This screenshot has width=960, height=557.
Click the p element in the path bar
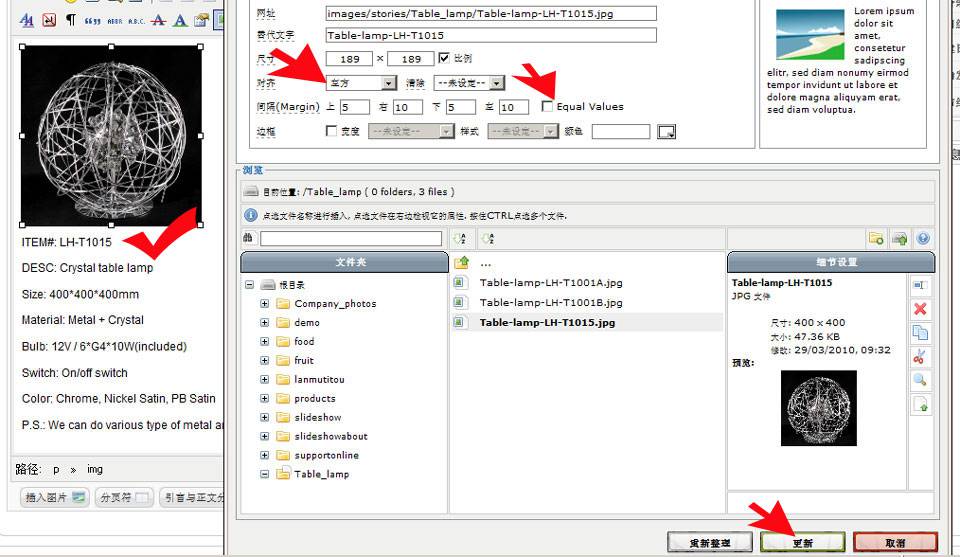tap(56, 470)
